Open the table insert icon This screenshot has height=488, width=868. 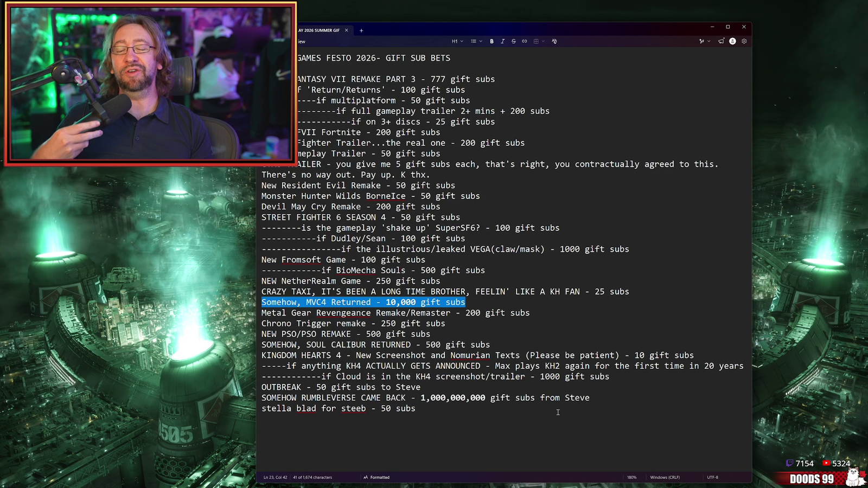click(x=536, y=41)
